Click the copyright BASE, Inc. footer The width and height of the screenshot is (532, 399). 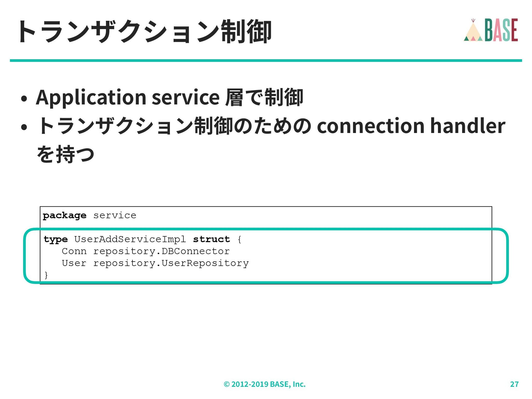click(265, 384)
